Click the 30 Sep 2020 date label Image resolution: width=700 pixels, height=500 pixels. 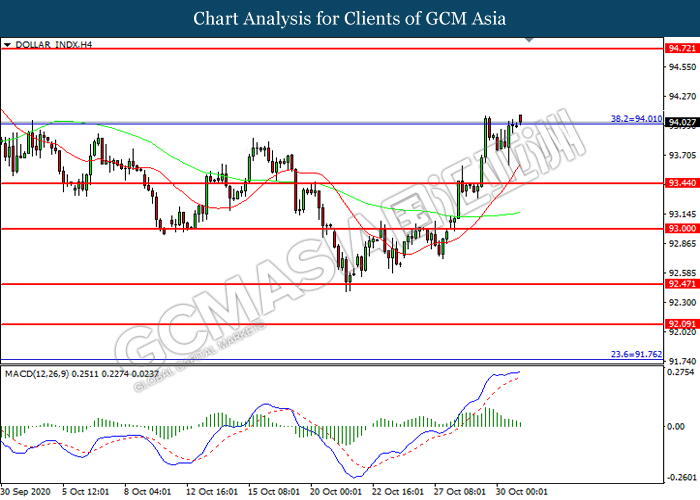pos(26,492)
